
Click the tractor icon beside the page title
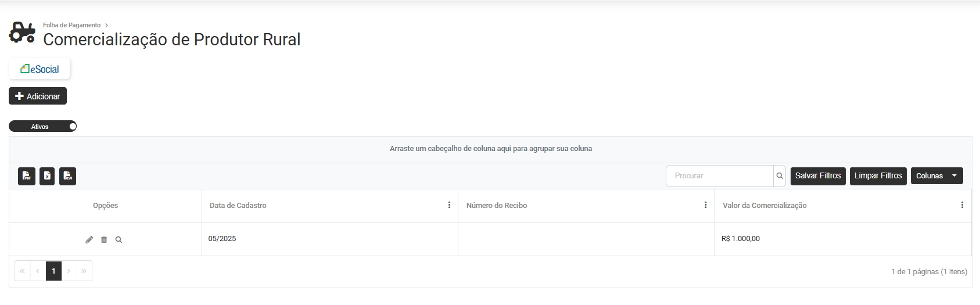(22, 33)
